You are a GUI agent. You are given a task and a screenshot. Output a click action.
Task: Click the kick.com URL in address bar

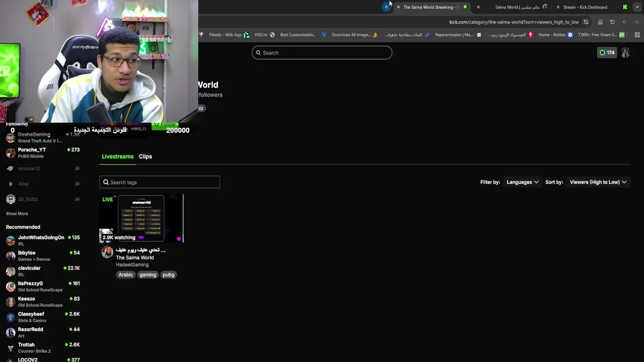point(514,22)
